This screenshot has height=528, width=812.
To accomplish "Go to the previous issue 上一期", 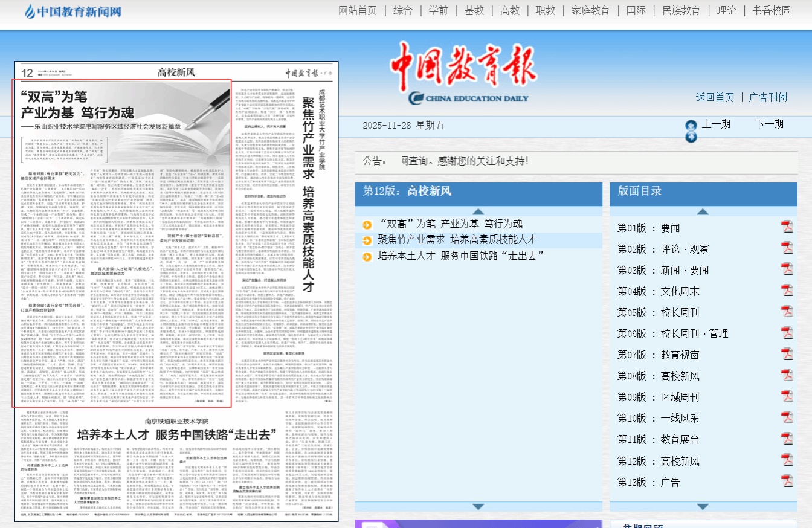I will [716, 124].
